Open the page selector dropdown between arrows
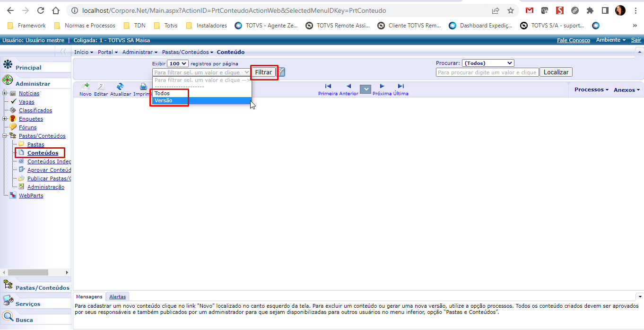The width and height of the screenshot is (644, 330). [366, 89]
